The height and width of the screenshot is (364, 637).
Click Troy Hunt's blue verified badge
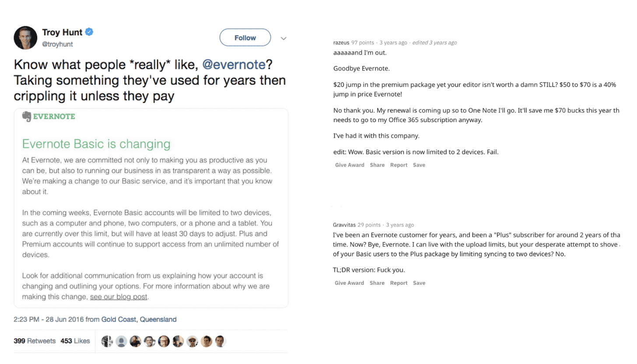click(x=89, y=32)
